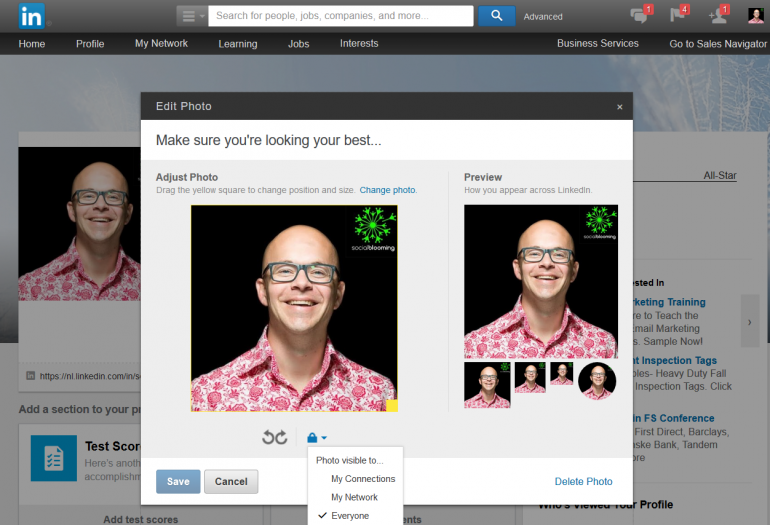770x525 pixels.
Task: Click Delete Photo link
Action: [x=583, y=481]
